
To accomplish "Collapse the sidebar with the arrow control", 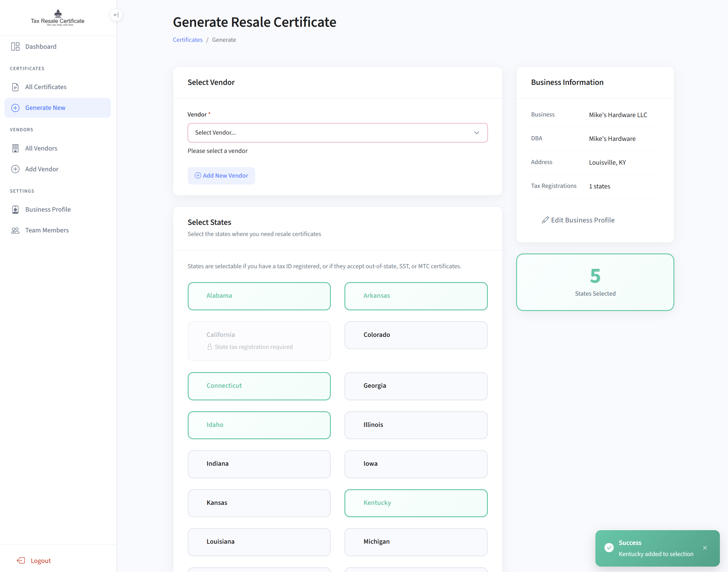I will coord(116,15).
